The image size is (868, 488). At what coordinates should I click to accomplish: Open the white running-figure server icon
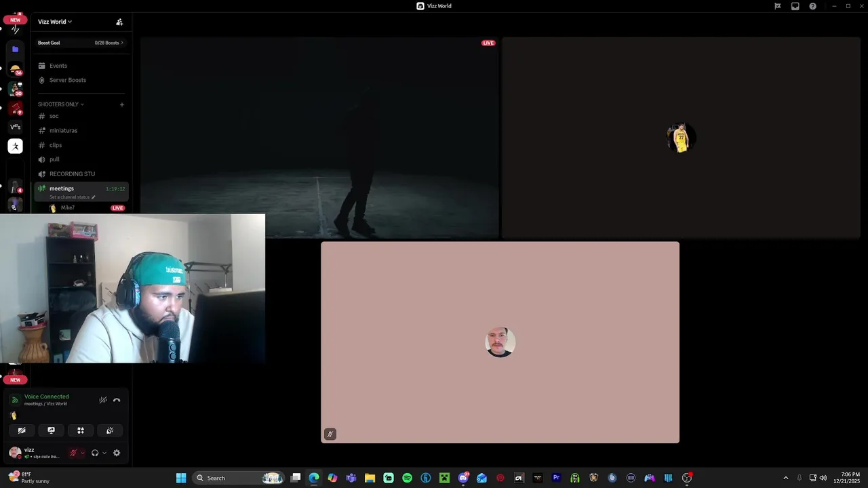tap(15, 146)
